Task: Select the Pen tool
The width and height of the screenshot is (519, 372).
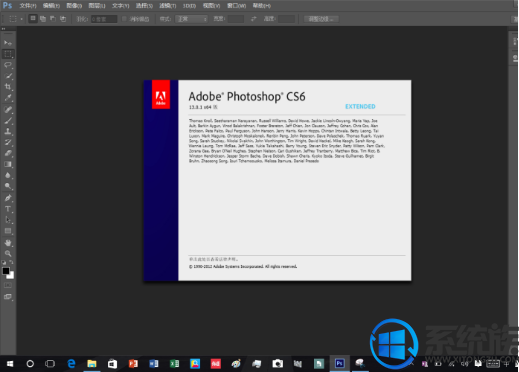Action: (8, 198)
